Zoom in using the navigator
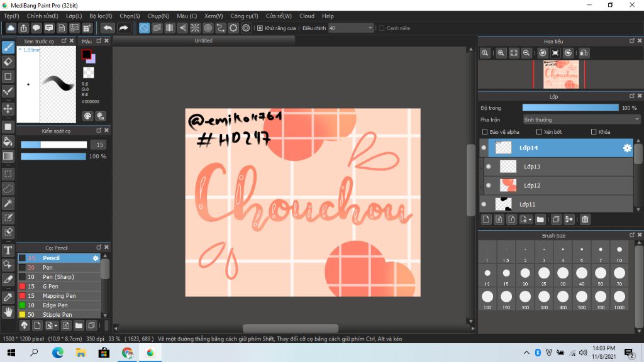The width and height of the screenshot is (644, 362). click(x=501, y=53)
